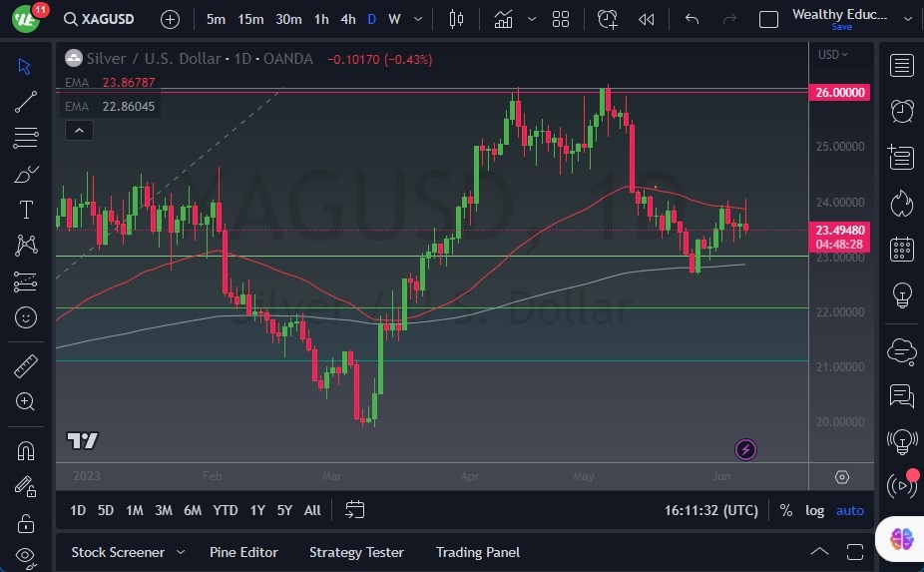The image size is (924, 572).
Task: Open the watchlist panel icon
Action: (902, 66)
